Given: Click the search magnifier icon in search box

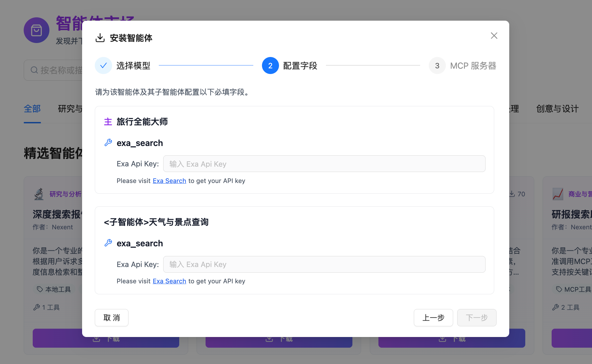Looking at the screenshot, I should (x=34, y=70).
